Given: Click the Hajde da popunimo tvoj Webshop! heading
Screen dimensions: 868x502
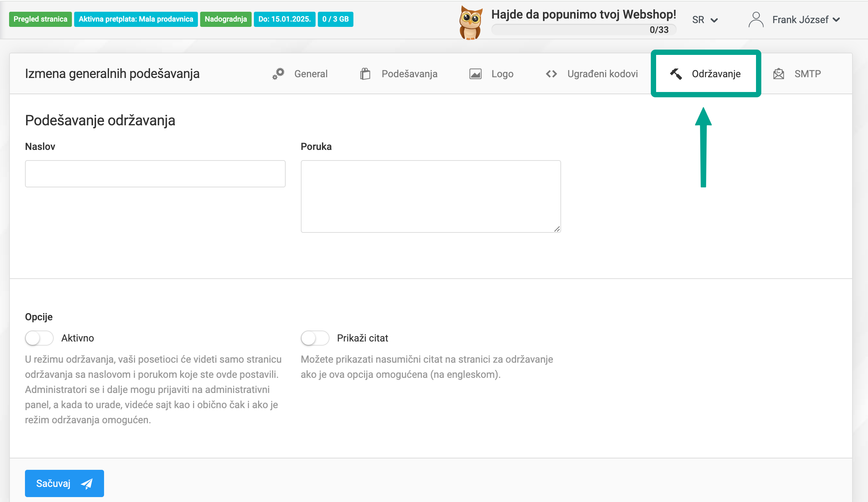Looking at the screenshot, I should [x=584, y=14].
